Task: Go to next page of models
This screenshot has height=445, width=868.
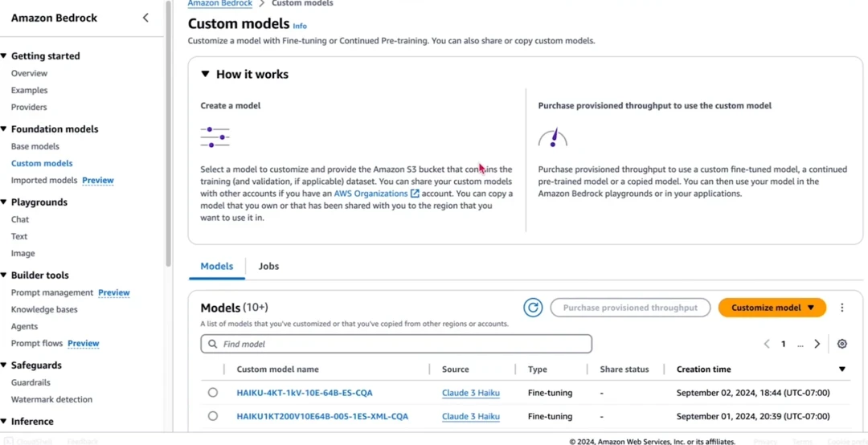Action: click(x=817, y=344)
